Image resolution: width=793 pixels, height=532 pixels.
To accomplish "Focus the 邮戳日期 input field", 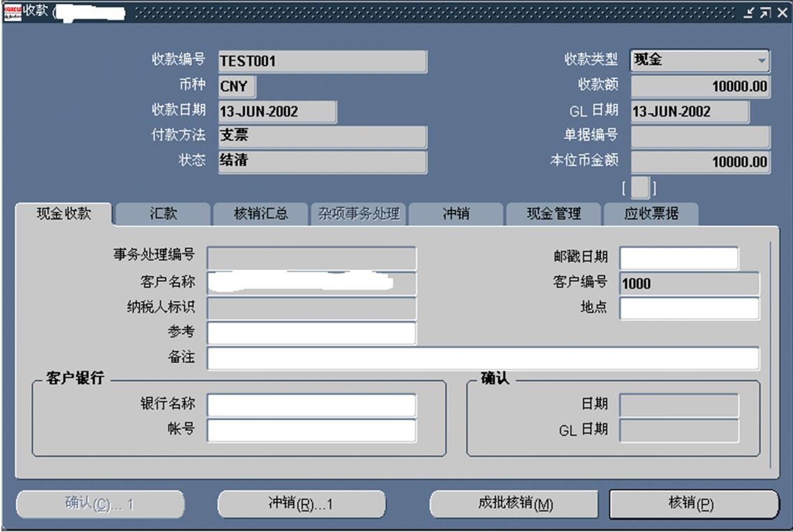I will click(679, 258).
